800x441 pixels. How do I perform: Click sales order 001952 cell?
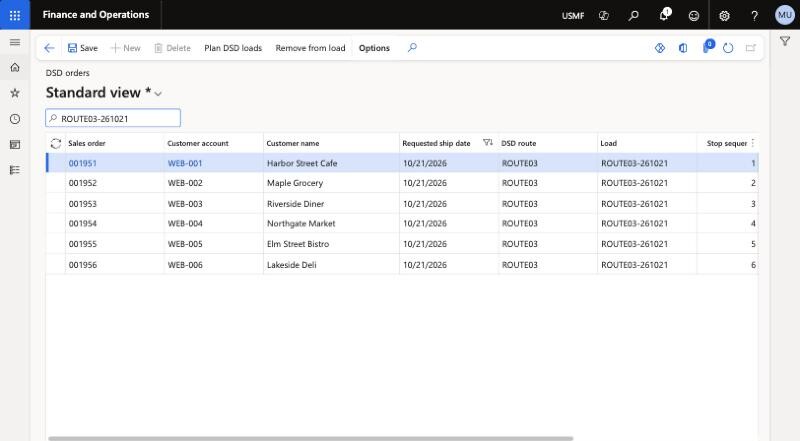point(115,183)
